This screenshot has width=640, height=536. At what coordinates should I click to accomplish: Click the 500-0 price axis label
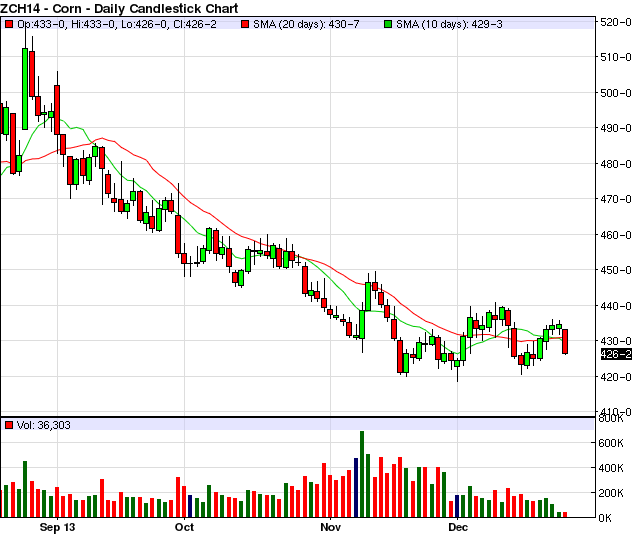click(x=616, y=93)
